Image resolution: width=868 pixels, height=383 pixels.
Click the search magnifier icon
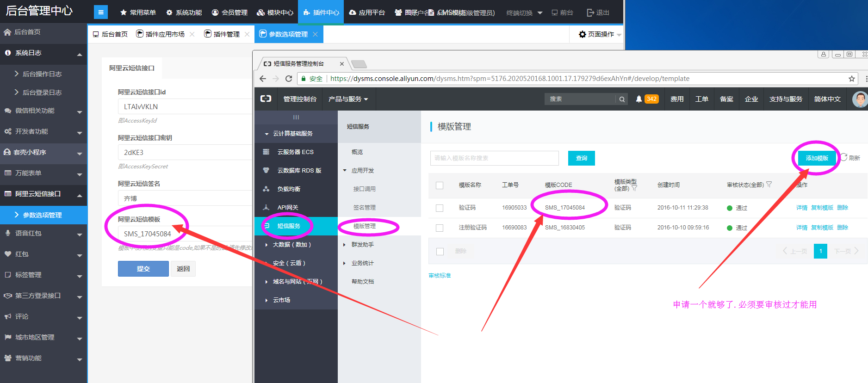coord(622,99)
